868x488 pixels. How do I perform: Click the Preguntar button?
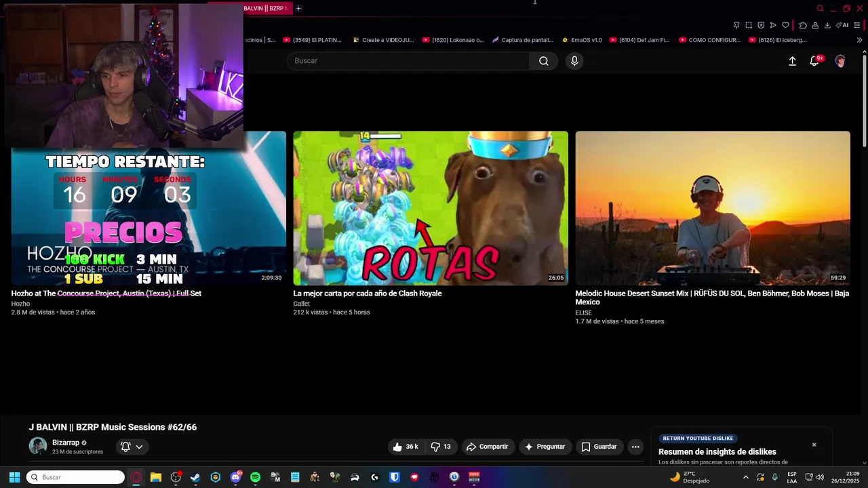(545, 447)
